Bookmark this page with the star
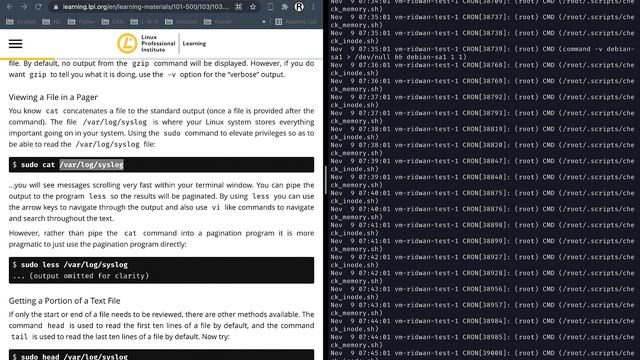The image size is (640, 360). pos(253,7)
